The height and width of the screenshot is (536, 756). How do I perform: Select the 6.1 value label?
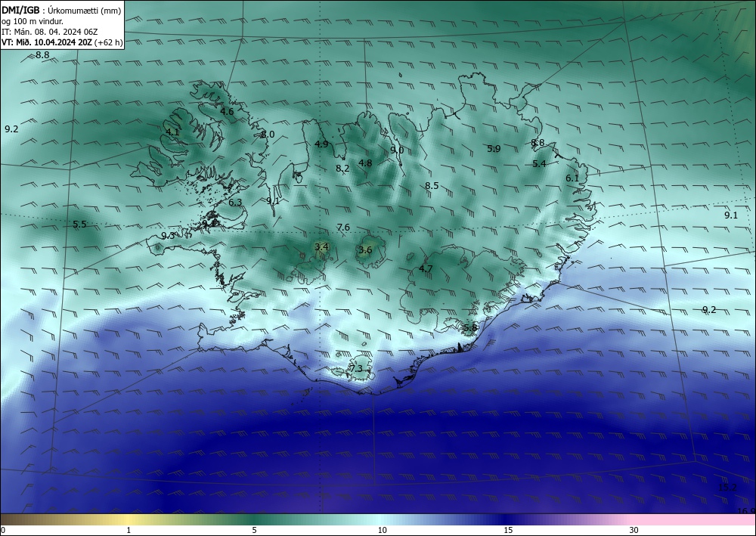click(x=572, y=178)
